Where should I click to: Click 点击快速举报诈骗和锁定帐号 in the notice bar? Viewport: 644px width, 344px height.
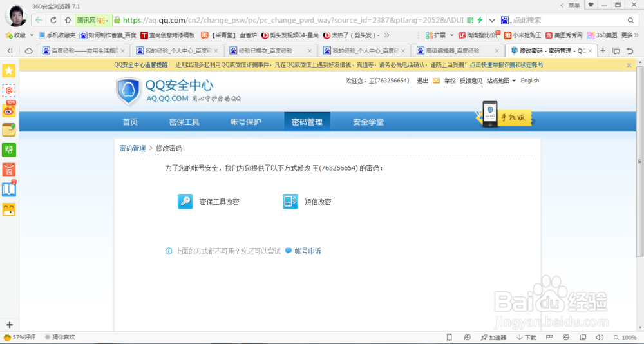(x=506, y=65)
